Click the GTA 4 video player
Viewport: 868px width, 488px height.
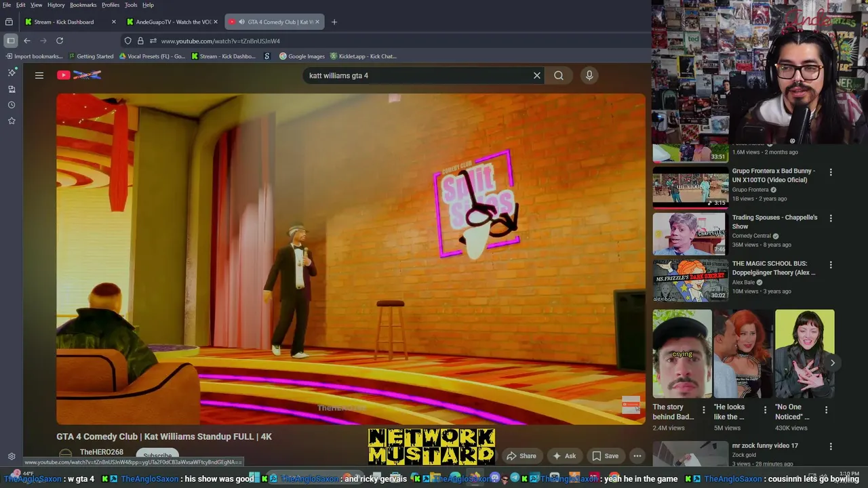pos(351,259)
